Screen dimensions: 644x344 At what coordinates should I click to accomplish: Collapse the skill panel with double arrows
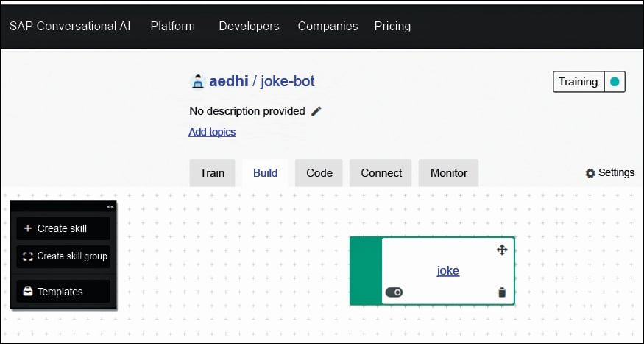click(110, 207)
